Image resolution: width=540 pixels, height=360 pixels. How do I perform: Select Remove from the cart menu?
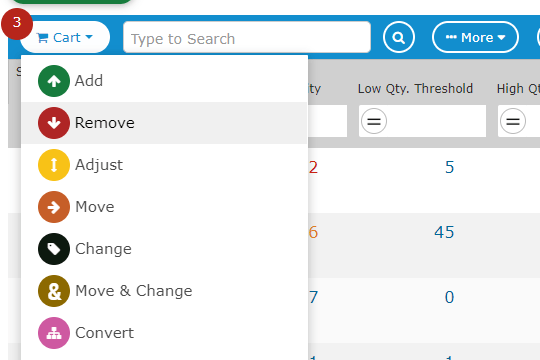point(164,123)
